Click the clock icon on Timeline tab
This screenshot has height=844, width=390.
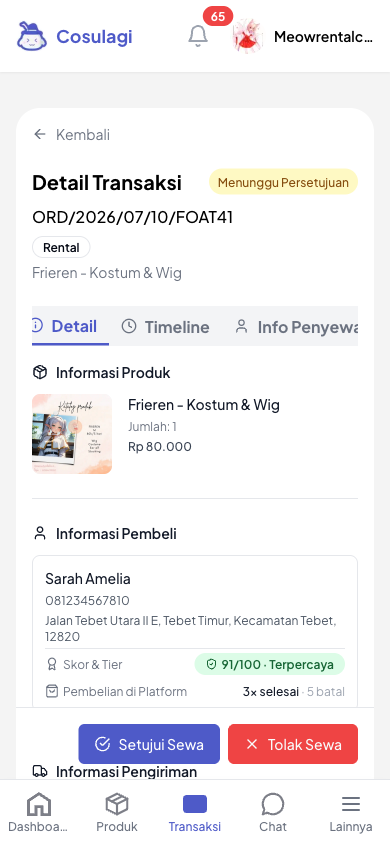(129, 326)
